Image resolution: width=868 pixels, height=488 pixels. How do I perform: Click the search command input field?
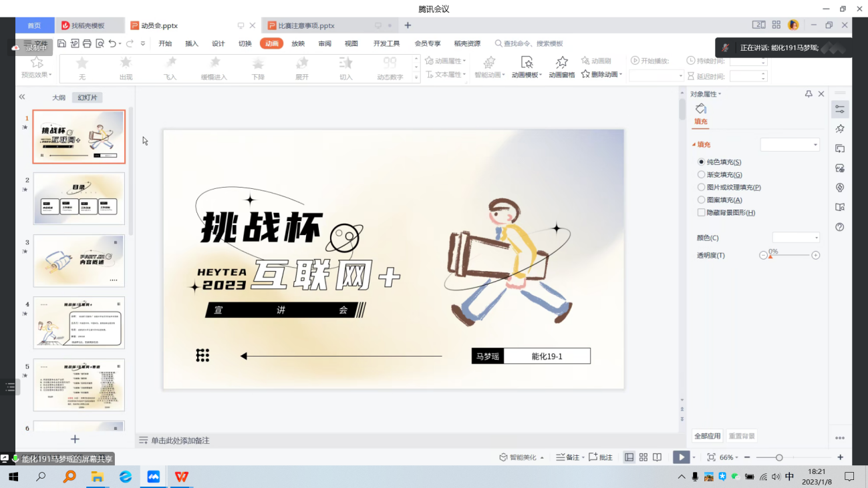[533, 43]
